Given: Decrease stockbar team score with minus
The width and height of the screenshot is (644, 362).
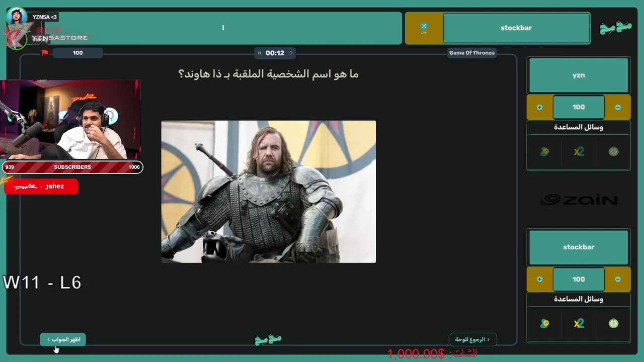Looking at the screenshot, I should click(618, 279).
